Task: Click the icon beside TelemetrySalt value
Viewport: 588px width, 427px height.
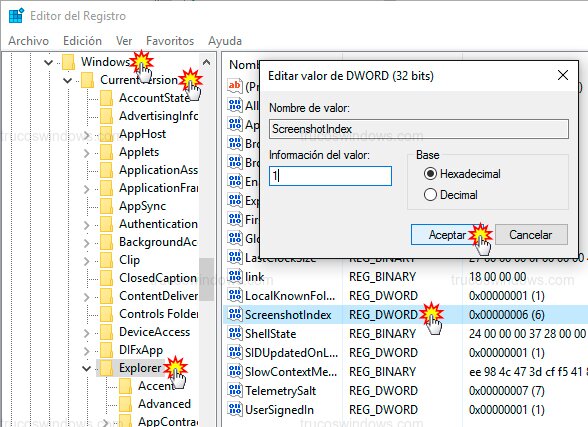Action: [x=235, y=391]
